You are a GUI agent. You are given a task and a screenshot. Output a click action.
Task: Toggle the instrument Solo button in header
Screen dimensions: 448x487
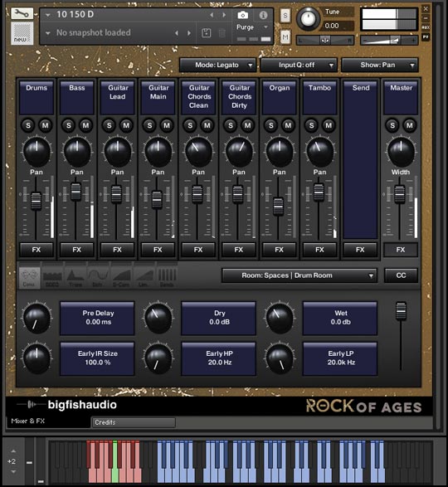coord(285,16)
